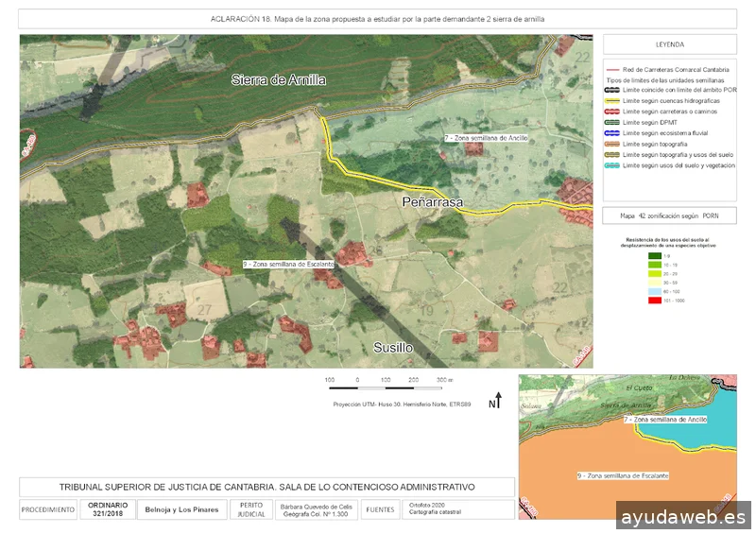
Task: Click the yellow cuencas hidrográficas legend symbol
Action: click(612, 100)
